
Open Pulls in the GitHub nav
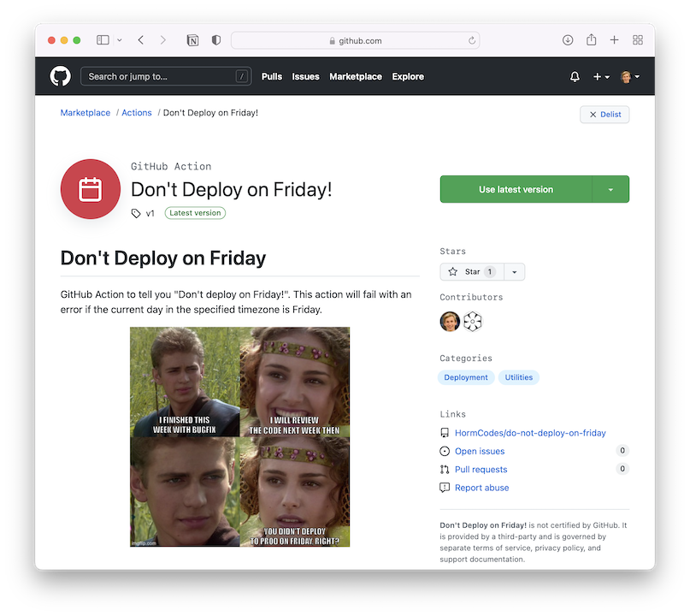(272, 77)
